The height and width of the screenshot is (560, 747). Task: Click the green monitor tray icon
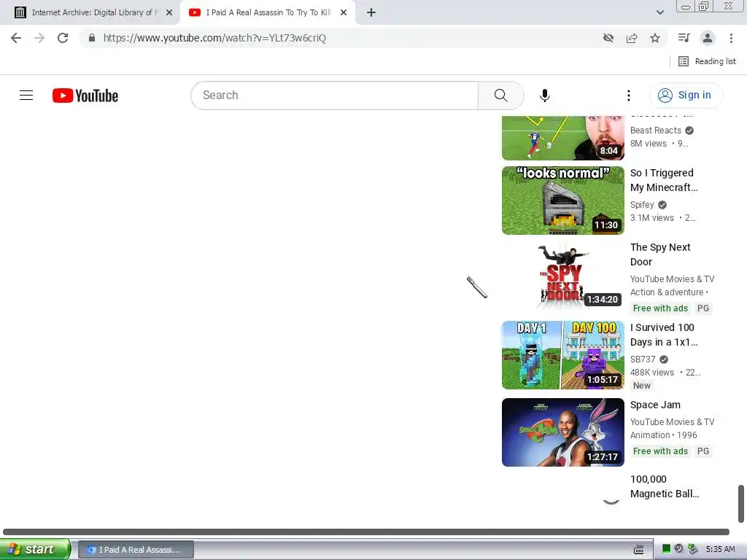[x=666, y=549]
